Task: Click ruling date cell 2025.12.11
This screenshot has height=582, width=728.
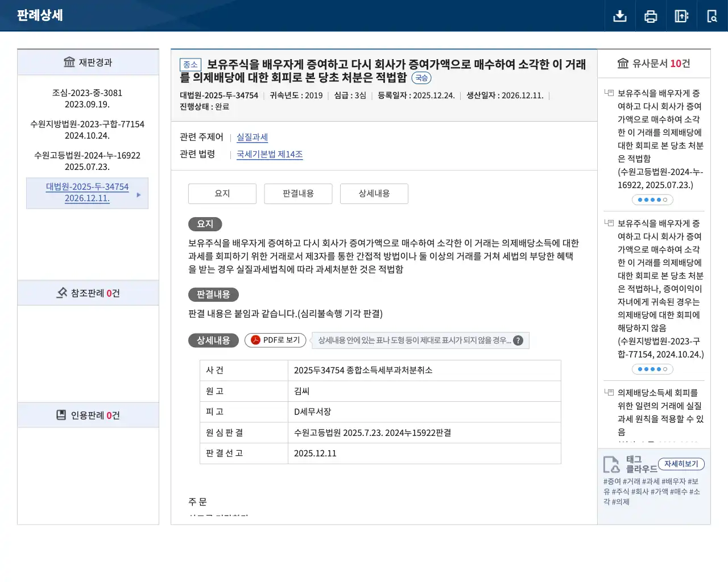Action: click(424, 453)
